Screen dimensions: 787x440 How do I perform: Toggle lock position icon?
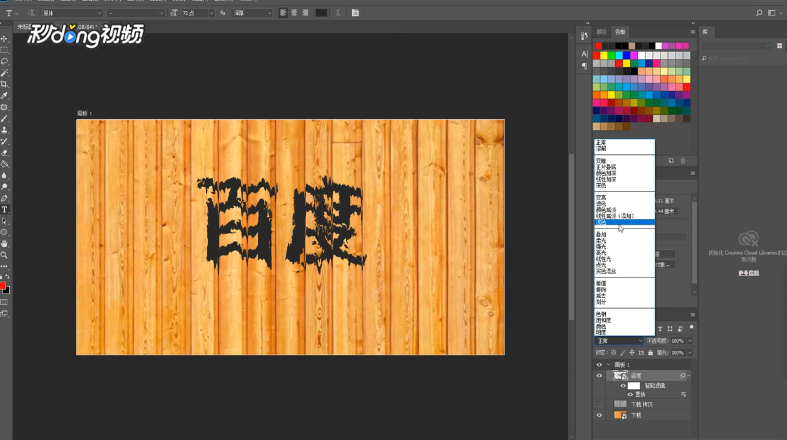click(632, 353)
